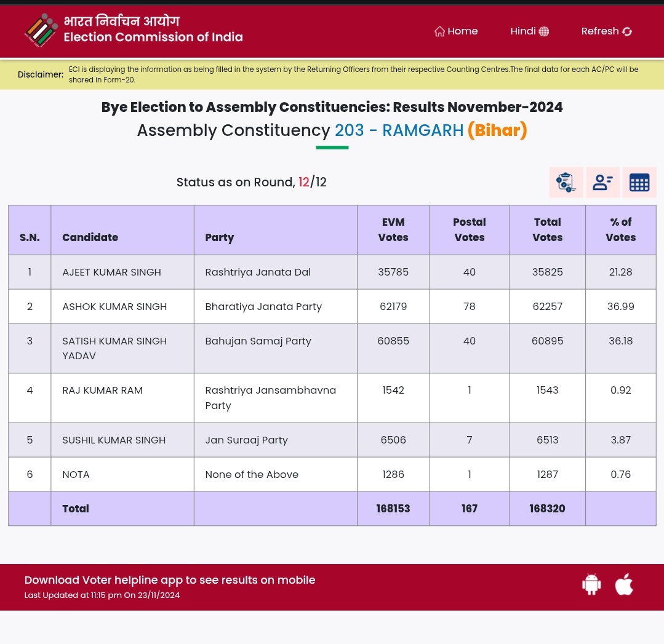Go to the Home link

(456, 31)
